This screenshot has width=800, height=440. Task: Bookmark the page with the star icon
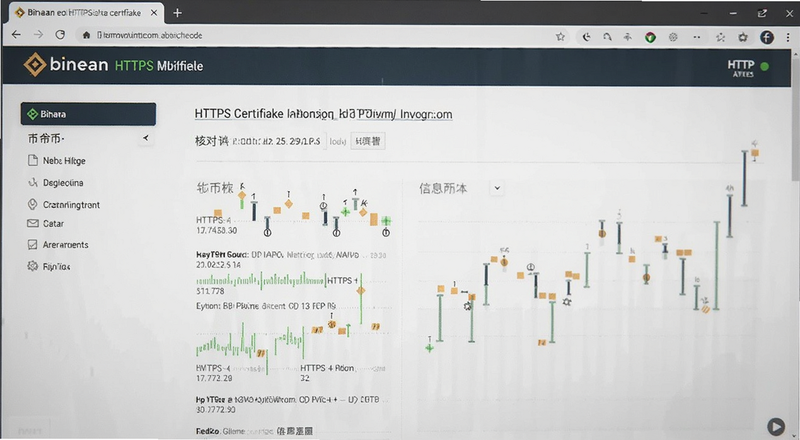pos(560,37)
